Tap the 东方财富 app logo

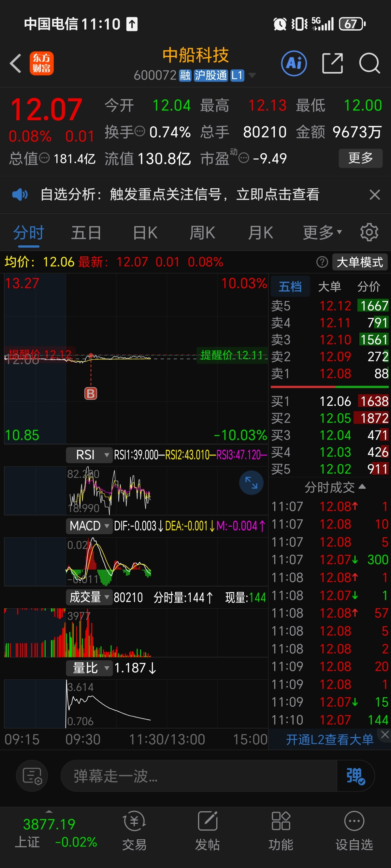pyautogui.click(x=41, y=63)
